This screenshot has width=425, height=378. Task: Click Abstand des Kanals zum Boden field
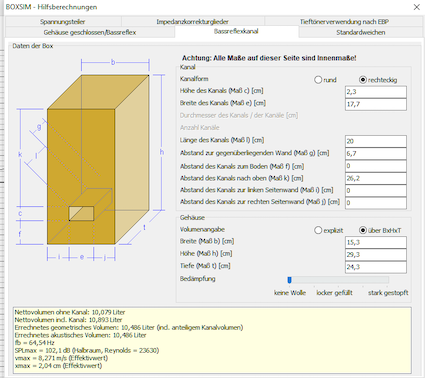pyautogui.click(x=376, y=166)
